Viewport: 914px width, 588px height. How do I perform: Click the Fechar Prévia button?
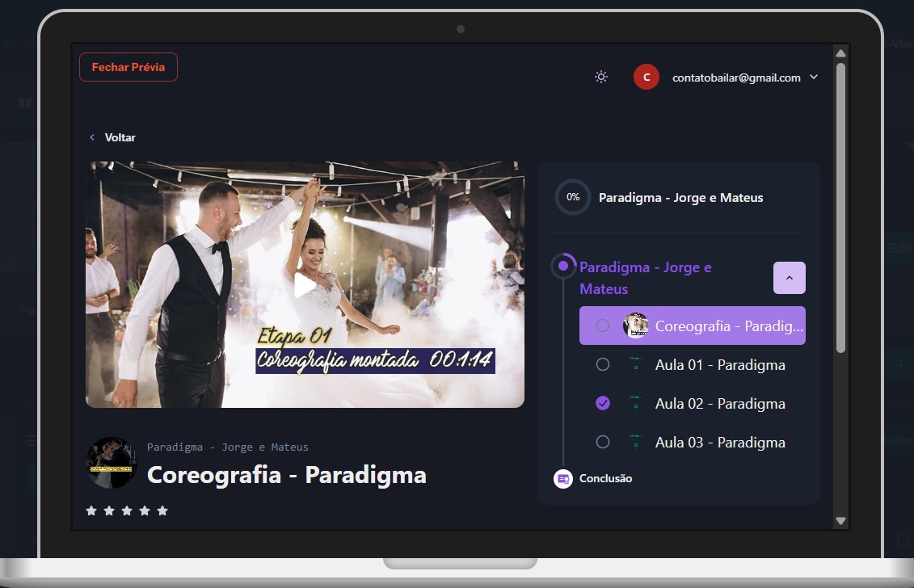128,67
